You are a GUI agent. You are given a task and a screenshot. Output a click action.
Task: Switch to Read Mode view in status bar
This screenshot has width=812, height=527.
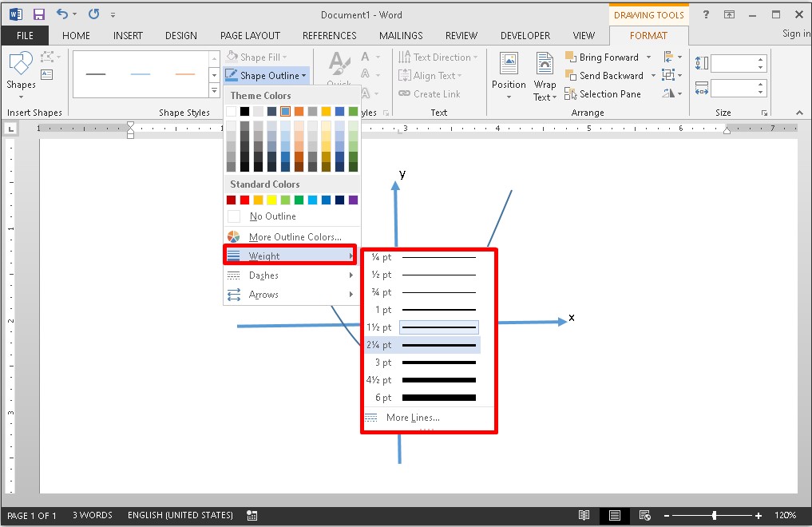click(x=584, y=516)
